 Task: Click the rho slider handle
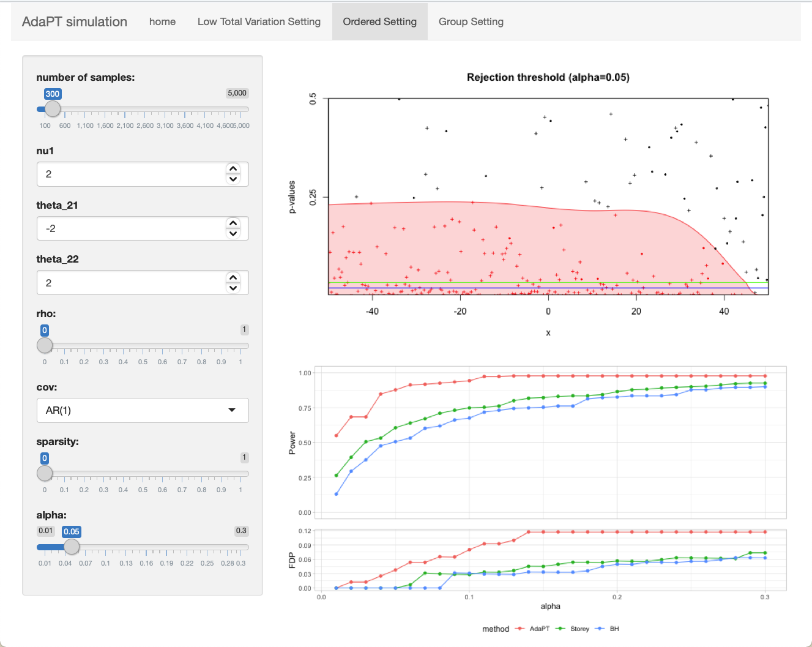point(45,345)
